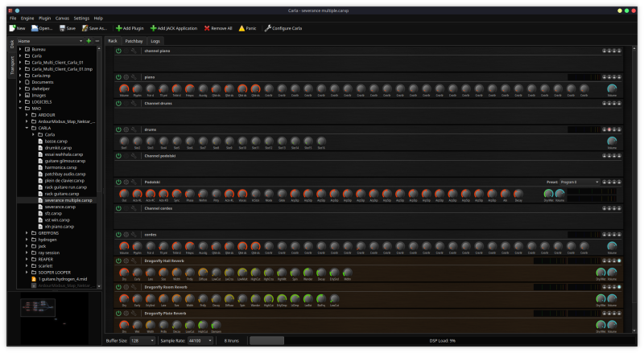Image resolution: width=644 pixels, height=353 pixels.
Task: Switch to the Patchbay tab
Action: pos(134,41)
